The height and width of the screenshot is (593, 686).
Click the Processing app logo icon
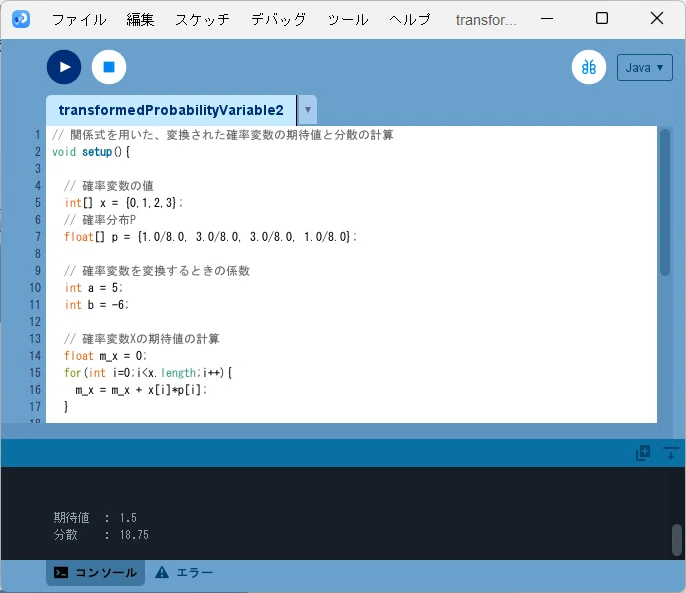point(21,19)
